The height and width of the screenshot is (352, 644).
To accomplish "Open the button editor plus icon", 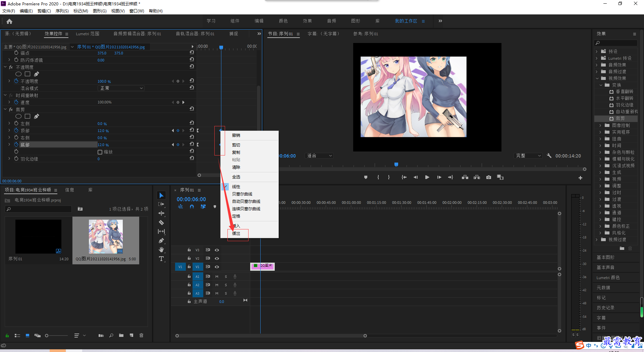I will [580, 178].
